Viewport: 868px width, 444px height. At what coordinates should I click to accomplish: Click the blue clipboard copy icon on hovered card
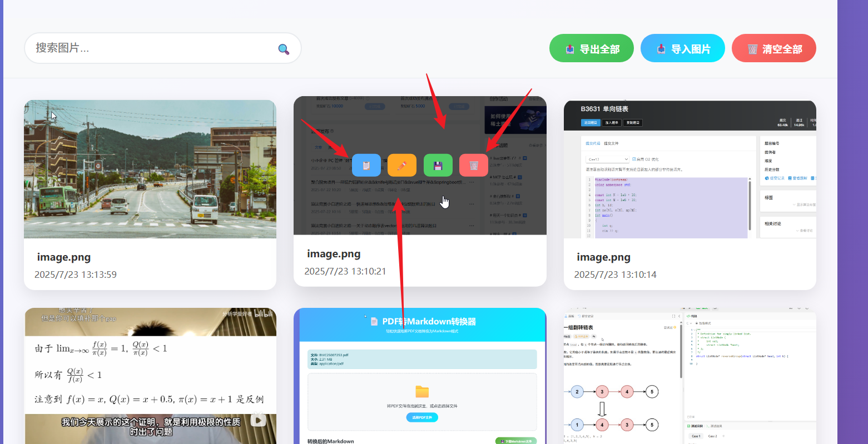366,165
